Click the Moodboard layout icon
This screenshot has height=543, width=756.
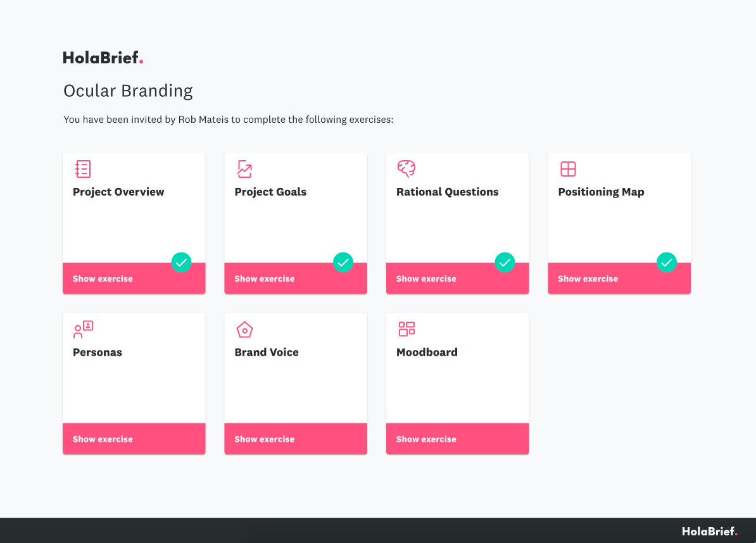[x=406, y=329]
